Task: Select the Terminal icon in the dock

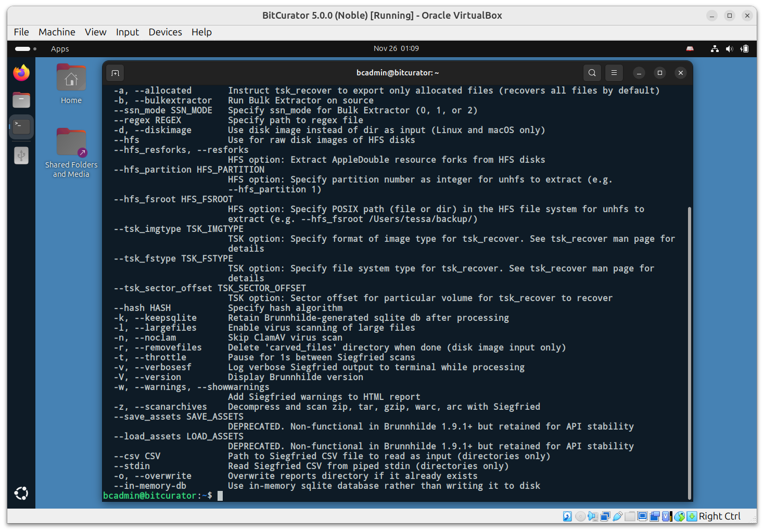Action: (x=21, y=127)
